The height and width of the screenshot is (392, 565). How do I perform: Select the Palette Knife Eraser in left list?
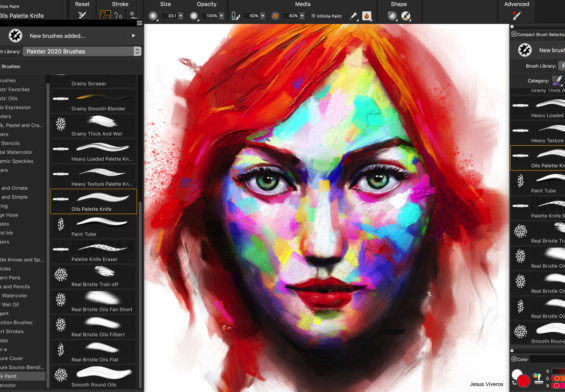pos(93,251)
